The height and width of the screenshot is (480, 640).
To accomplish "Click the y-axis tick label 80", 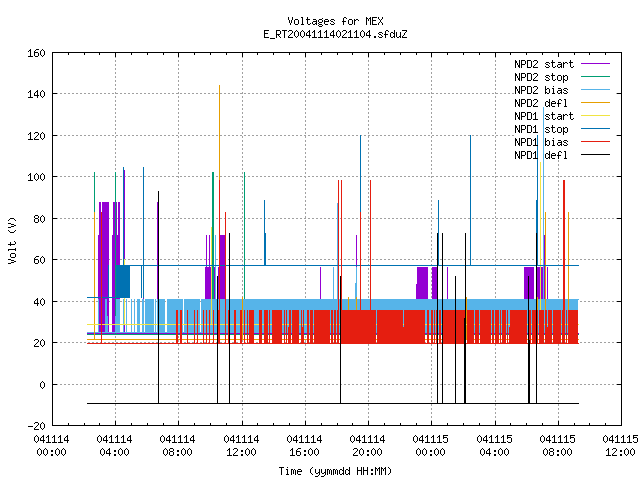I will tap(40, 219).
